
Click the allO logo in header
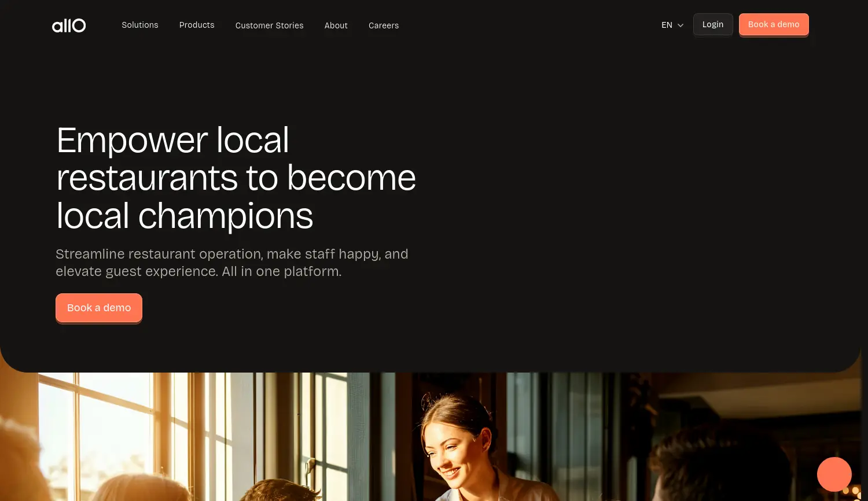coord(69,25)
